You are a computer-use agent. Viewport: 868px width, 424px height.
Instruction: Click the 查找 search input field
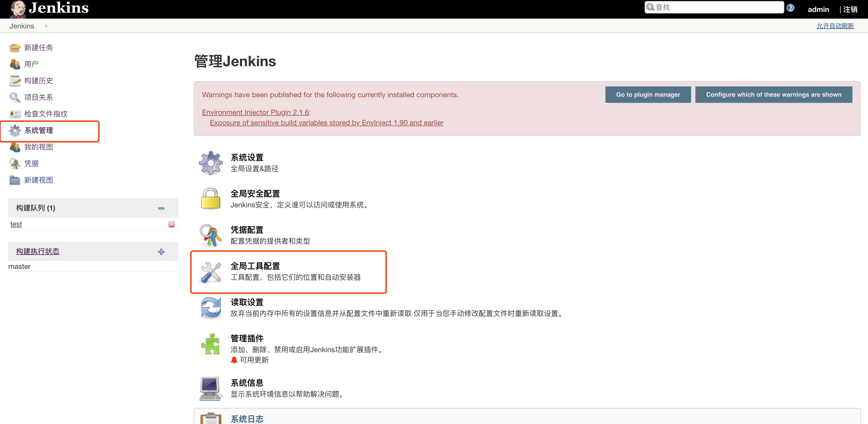click(714, 7)
